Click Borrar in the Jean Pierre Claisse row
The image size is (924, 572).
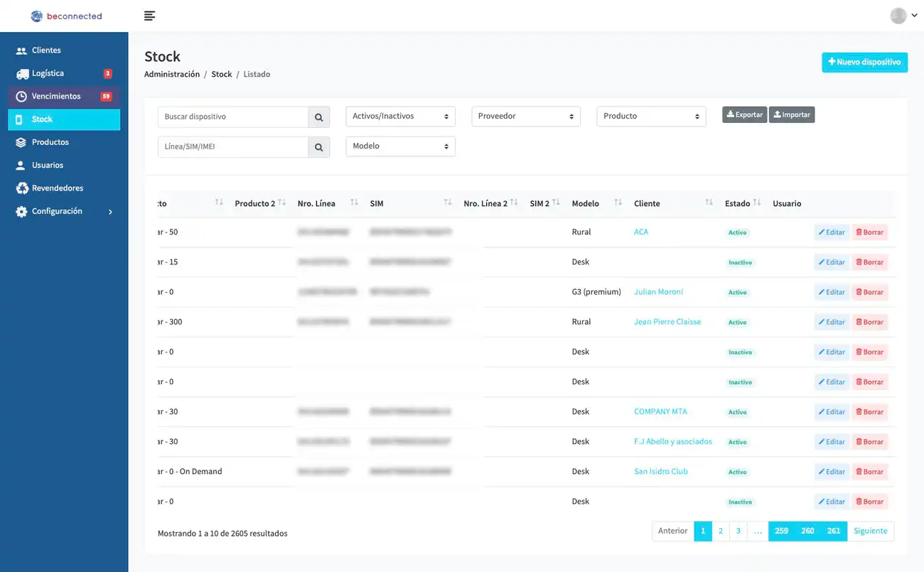(869, 322)
